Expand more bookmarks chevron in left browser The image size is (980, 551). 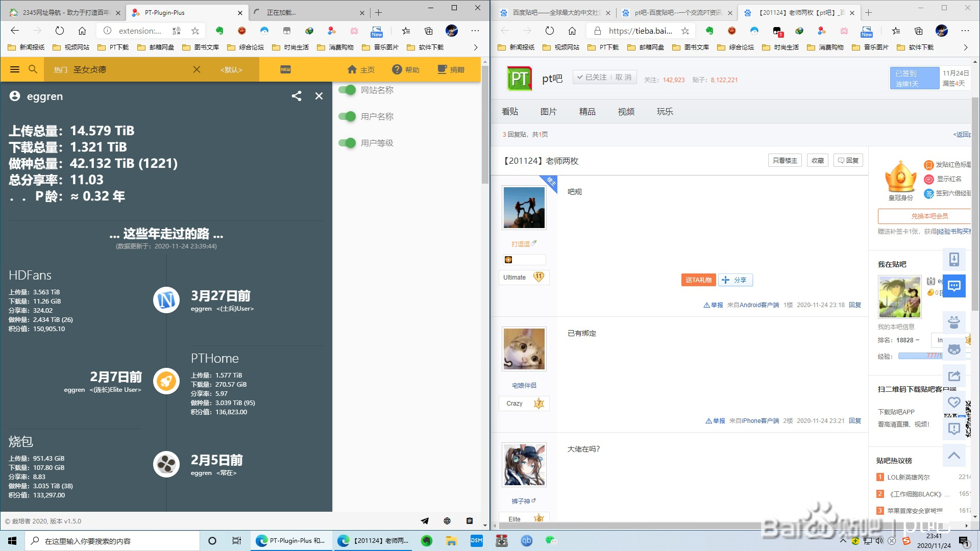pyautogui.click(x=476, y=47)
